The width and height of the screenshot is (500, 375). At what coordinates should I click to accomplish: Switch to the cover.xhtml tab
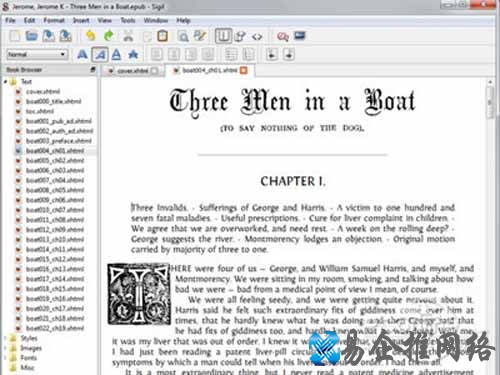[133, 71]
